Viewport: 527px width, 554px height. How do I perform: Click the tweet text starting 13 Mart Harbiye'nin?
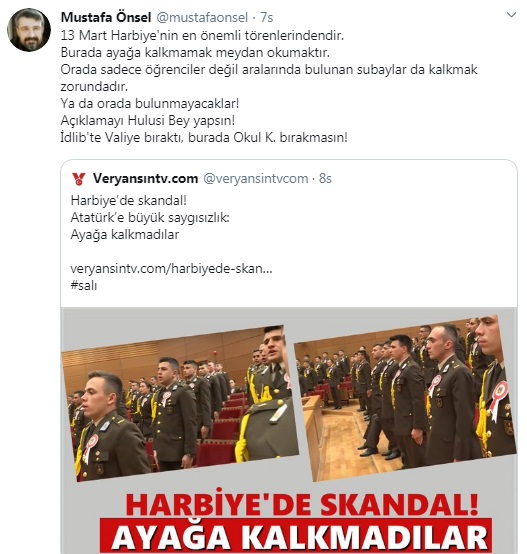[202, 35]
